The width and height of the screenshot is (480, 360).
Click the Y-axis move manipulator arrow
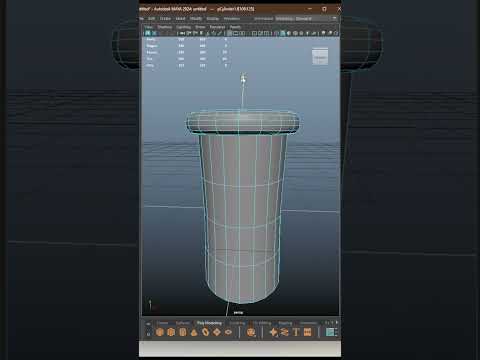(244, 79)
